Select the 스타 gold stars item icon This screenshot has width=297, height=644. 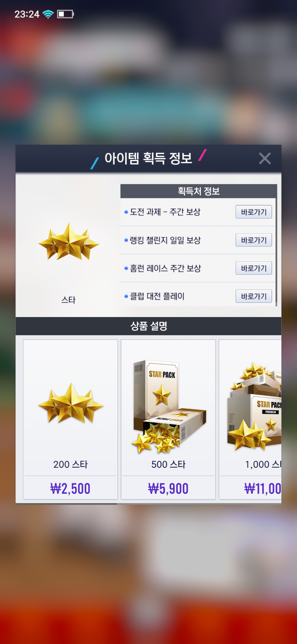[x=69, y=241]
